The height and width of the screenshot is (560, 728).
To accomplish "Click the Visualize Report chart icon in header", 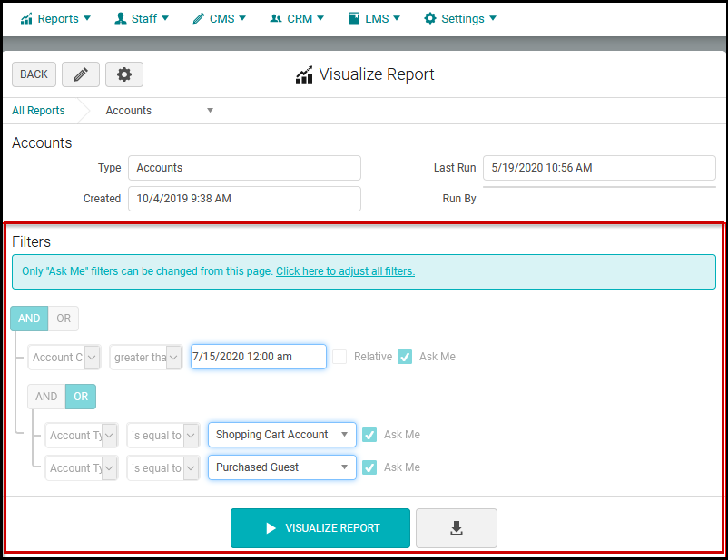I will click(x=304, y=74).
